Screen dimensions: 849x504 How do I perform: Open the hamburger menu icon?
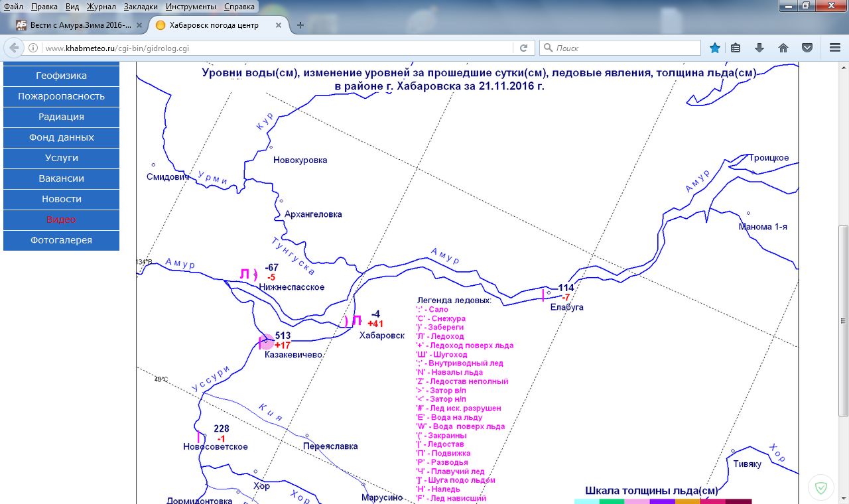click(835, 48)
